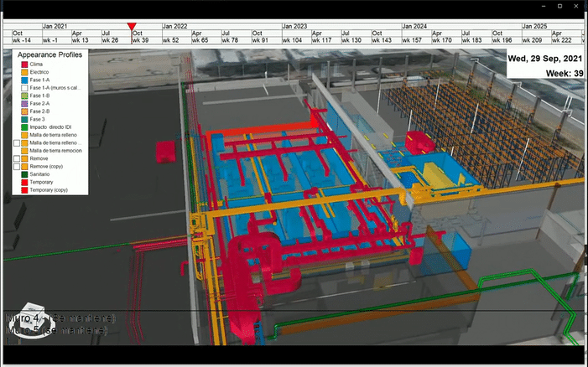Toggle checkbox on truncated Malla de tierra relleno row
Image resolution: width=588 pixels, height=367 pixels.
click(x=17, y=142)
